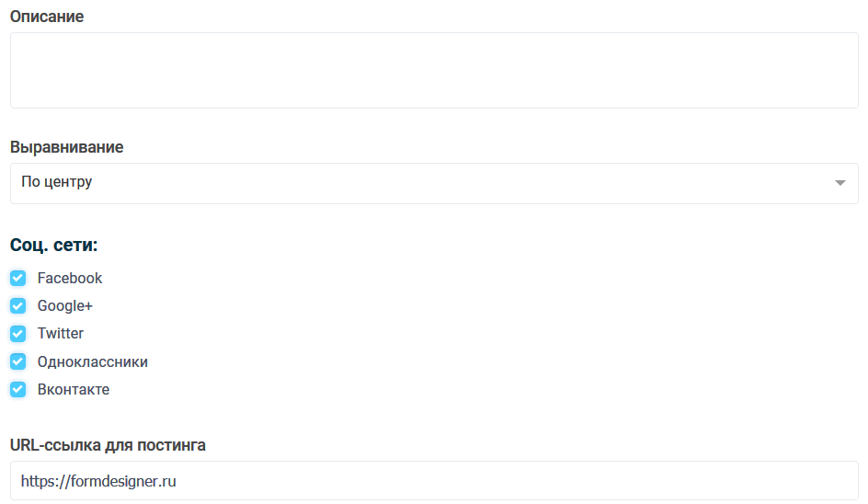Image resolution: width=868 pixels, height=504 pixels.
Task: Click the Выравнивание field label
Action: tap(67, 147)
